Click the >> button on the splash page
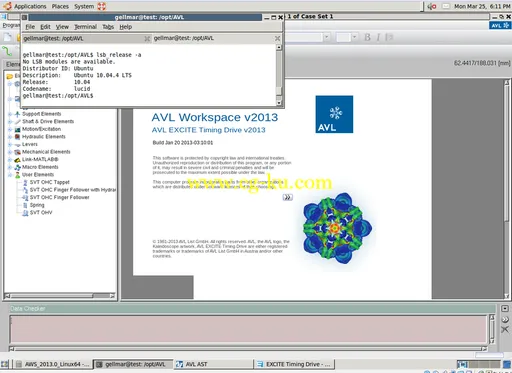 tap(287, 197)
